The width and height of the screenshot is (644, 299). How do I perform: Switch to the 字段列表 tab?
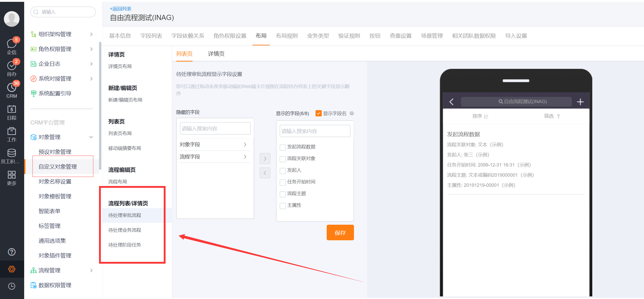[151, 36]
